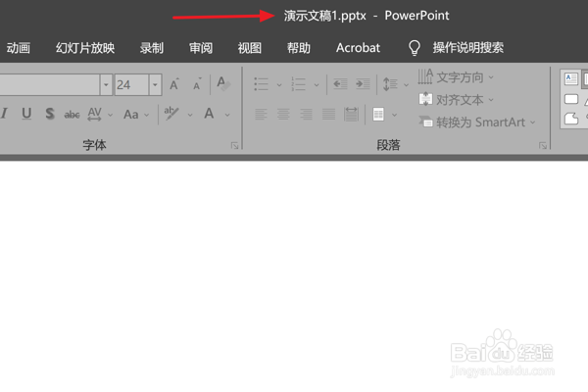Expand numbering style dropdown arrow
This screenshot has width=588, height=392.
(317, 85)
